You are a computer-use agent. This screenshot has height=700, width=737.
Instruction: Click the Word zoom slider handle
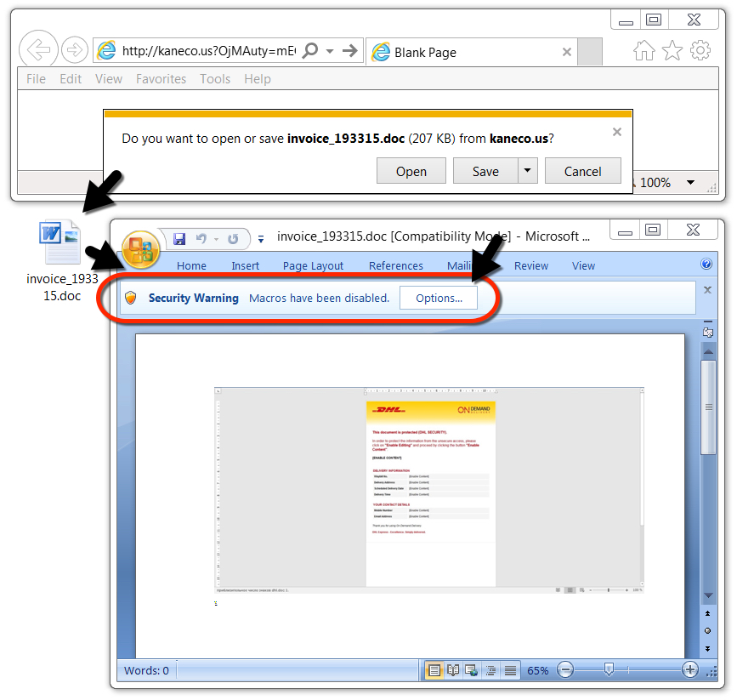click(x=609, y=669)
